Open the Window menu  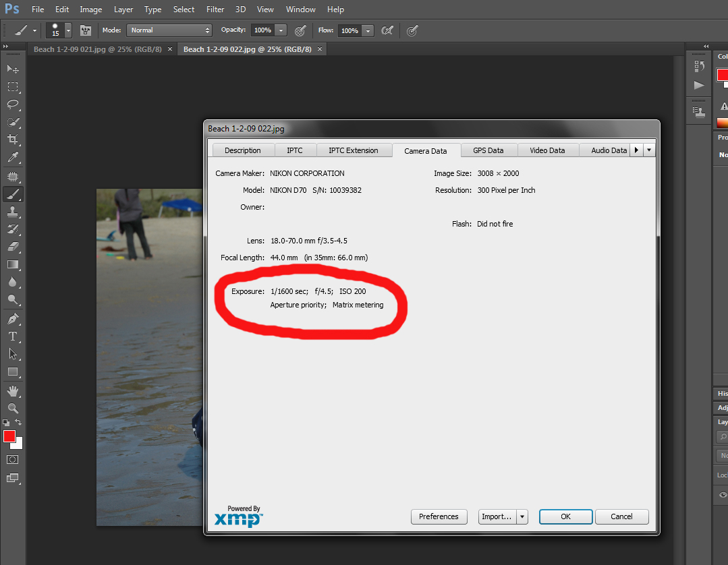300,9
